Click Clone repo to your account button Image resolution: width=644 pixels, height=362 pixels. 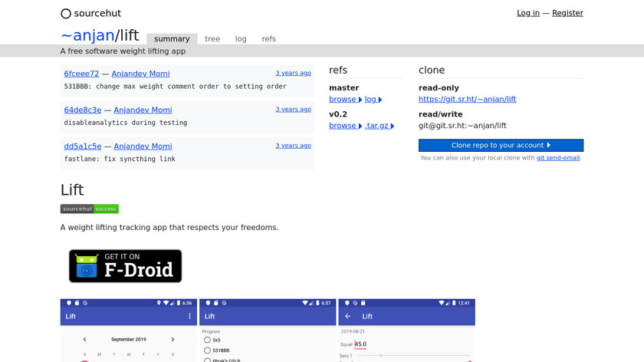point(501,145)
